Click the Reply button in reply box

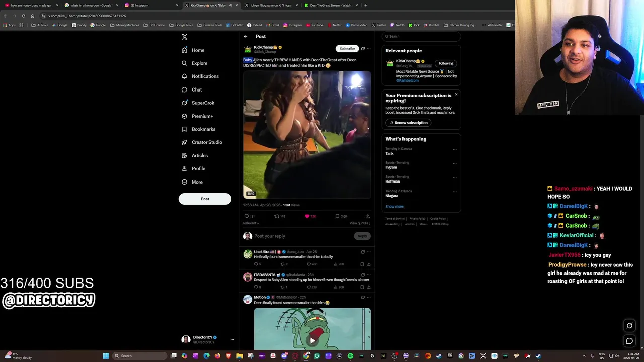tap(362, 236)
